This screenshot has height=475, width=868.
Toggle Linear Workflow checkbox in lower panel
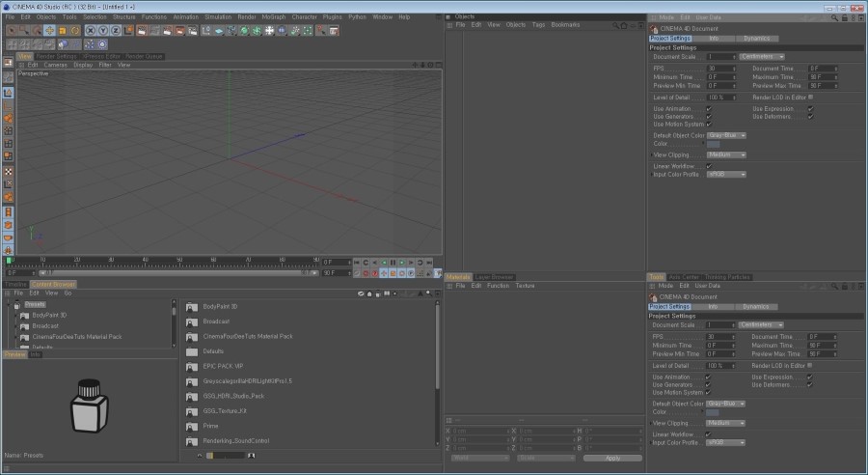pos(708,434)
